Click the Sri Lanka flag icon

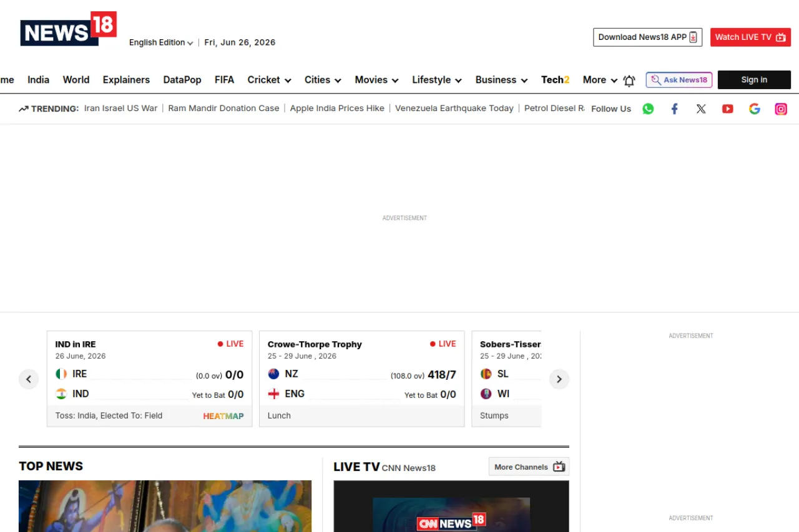click(486, 374)
